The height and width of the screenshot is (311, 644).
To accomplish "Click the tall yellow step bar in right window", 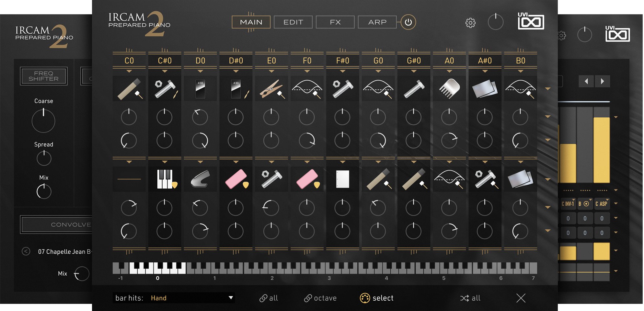I will point(602,150).
